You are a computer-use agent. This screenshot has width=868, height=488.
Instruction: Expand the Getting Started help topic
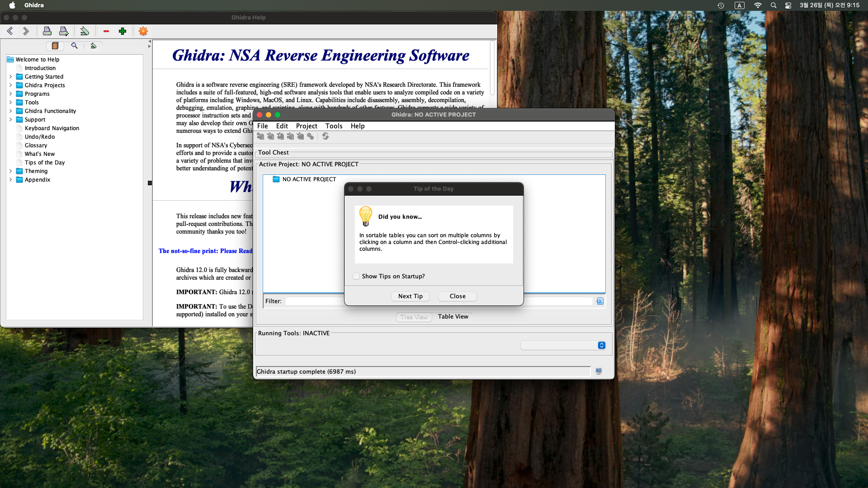[x=10, y=77]
